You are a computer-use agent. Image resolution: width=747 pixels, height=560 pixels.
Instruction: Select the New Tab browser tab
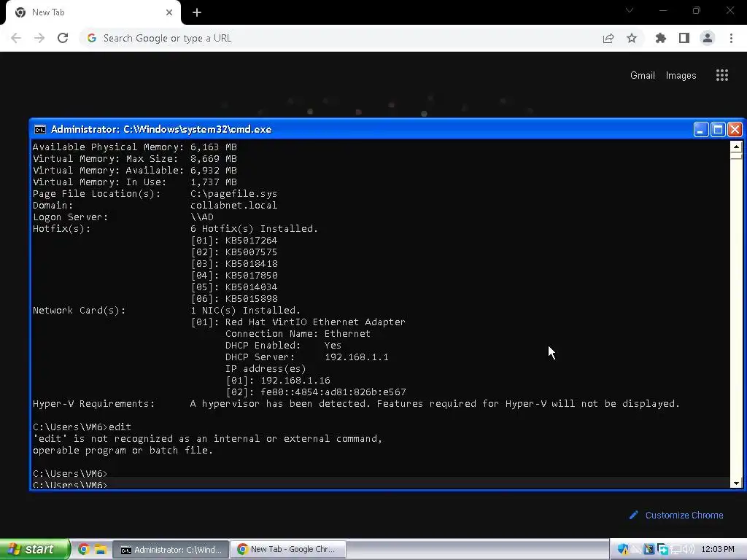point(93,12)
